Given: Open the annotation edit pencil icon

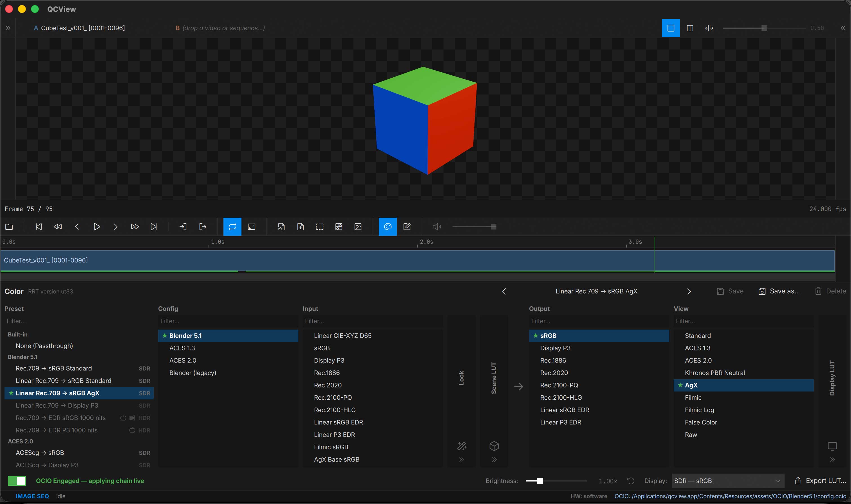Looking at the screenshot, I should (407, 226).
